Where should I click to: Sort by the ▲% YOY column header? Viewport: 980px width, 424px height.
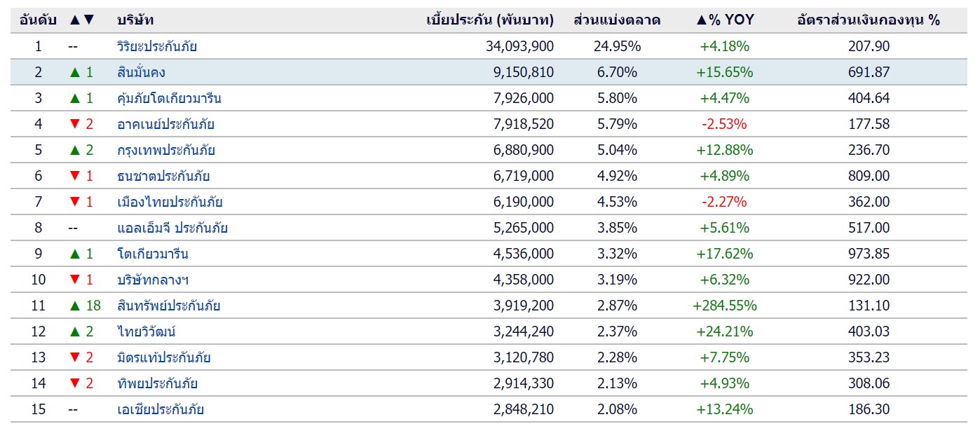tap(725, 20)
